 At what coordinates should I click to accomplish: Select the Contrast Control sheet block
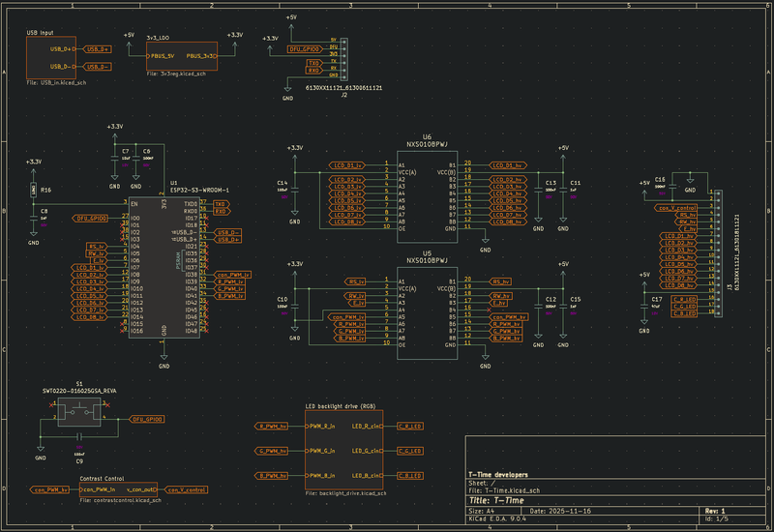(x=116, y=489)
